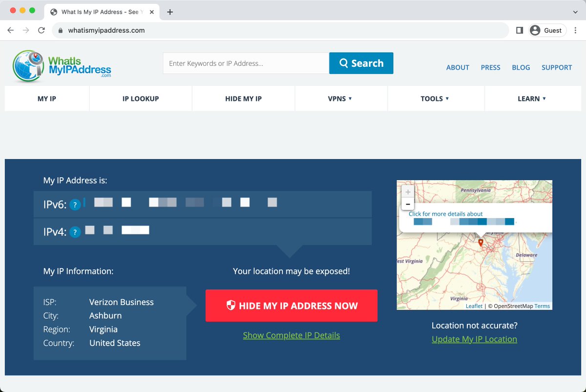The width and height of the screenshot is (586, 392).
Task: Click the Virginia region value
Action: coord(104,329)
